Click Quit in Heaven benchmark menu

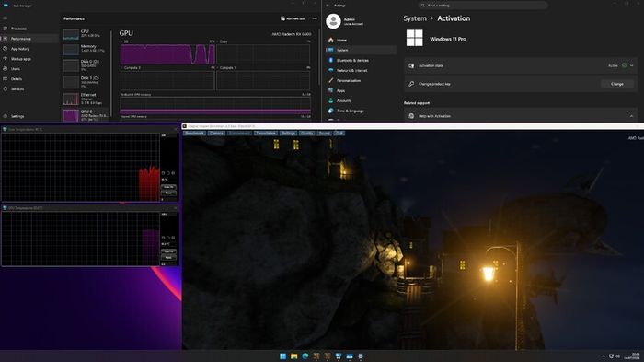[339, 134]
